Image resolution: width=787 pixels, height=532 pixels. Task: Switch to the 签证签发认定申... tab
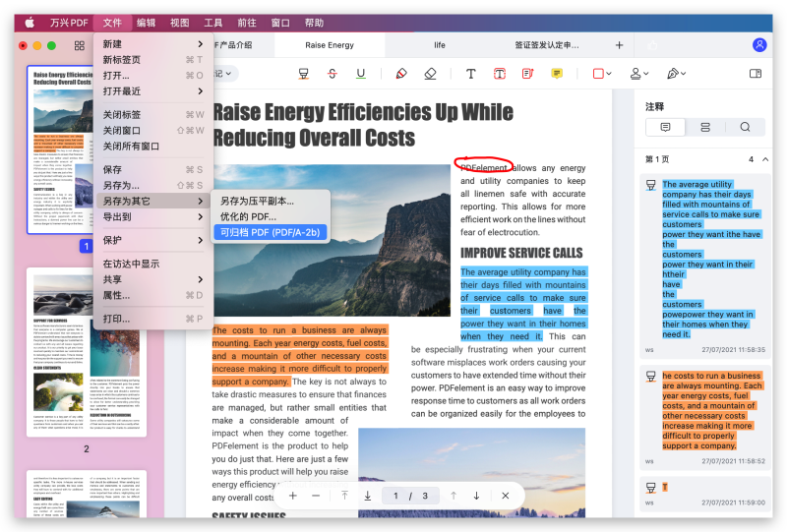547,45
